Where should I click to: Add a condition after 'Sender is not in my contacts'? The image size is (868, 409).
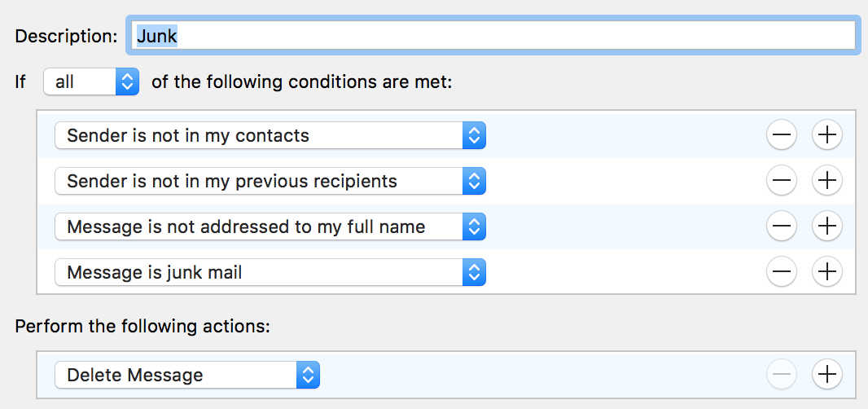[x=827, y=136]
